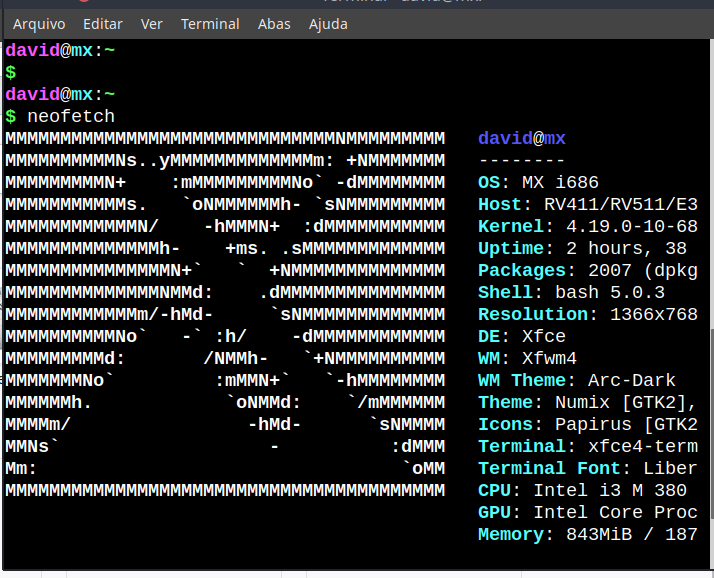Click the 'DE: Xfce' line
This screenshot has width=714, height=578.
522,337
